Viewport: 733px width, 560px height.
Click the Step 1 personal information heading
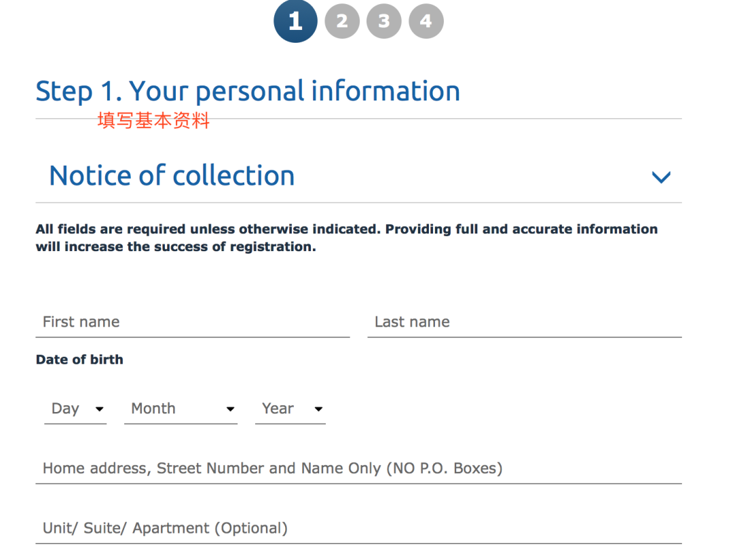248,91
